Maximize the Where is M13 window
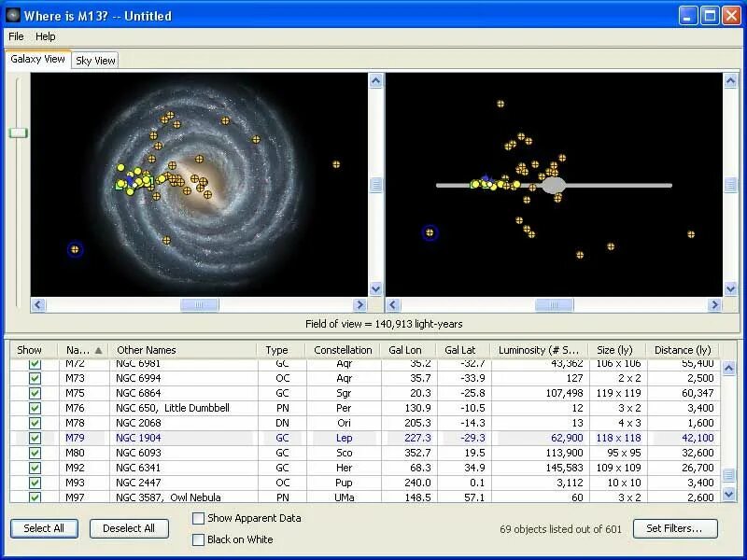Image resolution: width=747 pixels, height=560 pixels. point(709,16)
